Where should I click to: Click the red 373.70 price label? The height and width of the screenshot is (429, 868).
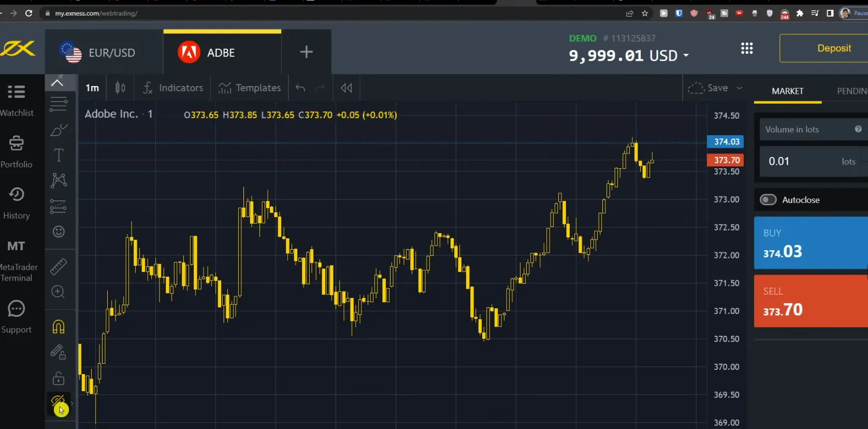pos(726,160)
